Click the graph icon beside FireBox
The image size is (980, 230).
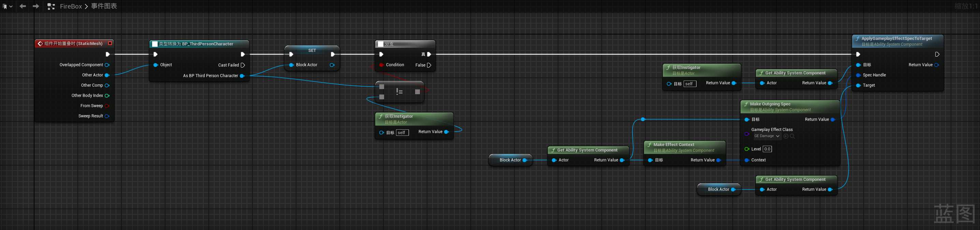point(51,6)
